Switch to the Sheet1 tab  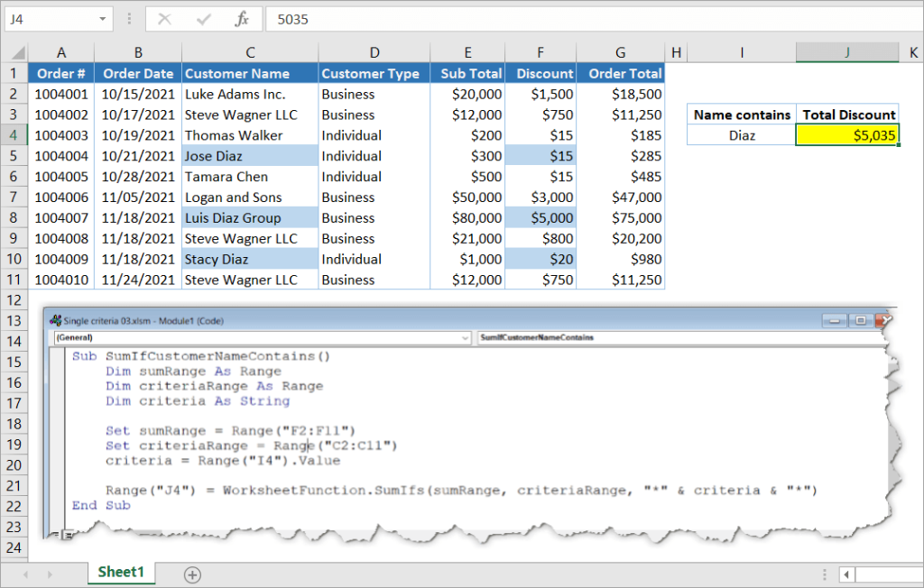point(121,572)
